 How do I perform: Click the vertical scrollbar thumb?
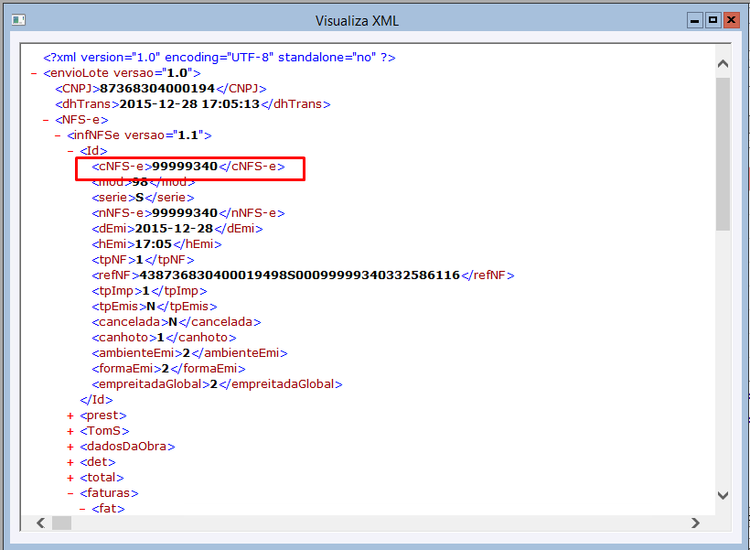(x=723, y=154)
